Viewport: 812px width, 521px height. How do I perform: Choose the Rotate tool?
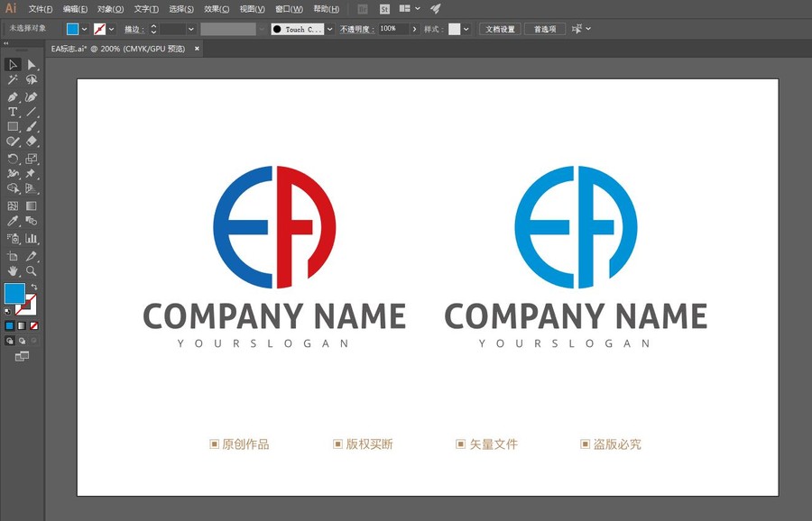click(13, 159)
